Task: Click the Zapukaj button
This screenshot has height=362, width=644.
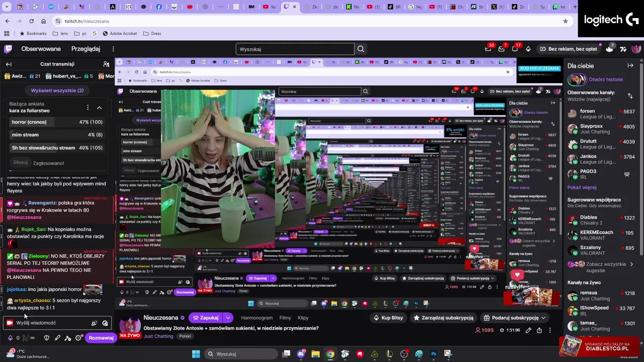Action: point(206,318)
